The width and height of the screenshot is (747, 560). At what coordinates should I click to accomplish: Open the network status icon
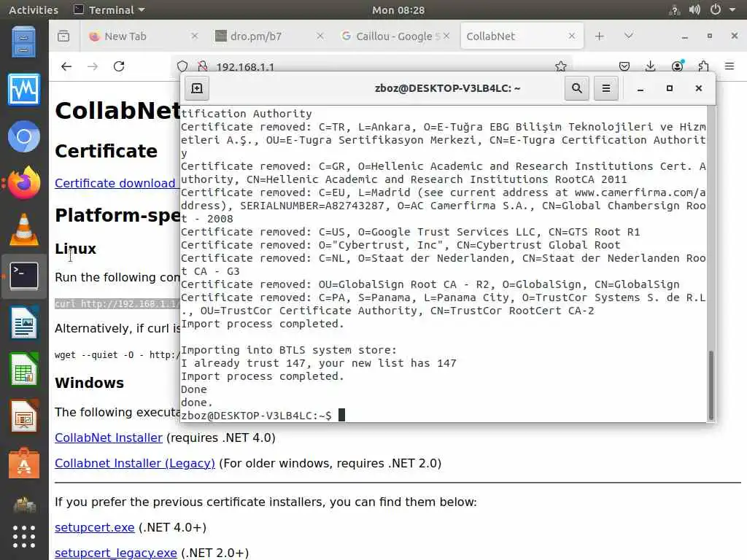674,10
